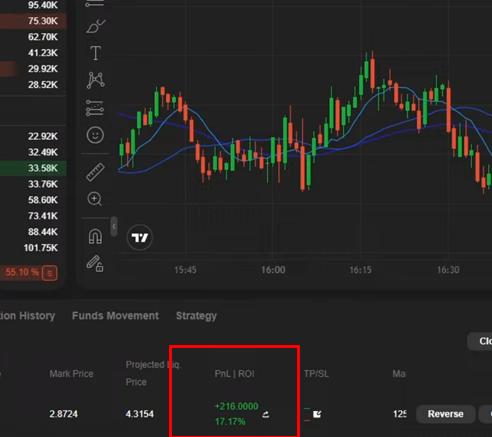Click the TradingView logo on chart
The image size is (492, 437).
140,238
